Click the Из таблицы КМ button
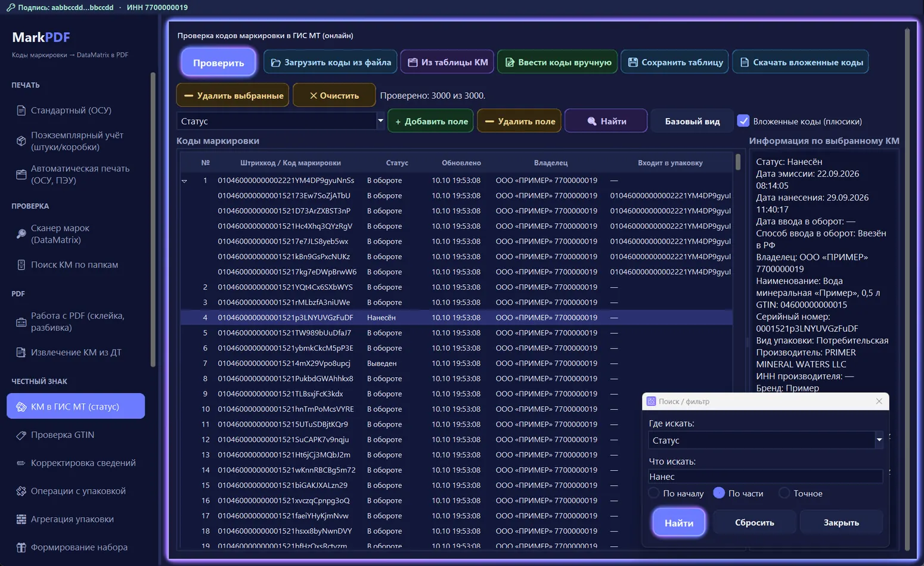 [447, 62]
